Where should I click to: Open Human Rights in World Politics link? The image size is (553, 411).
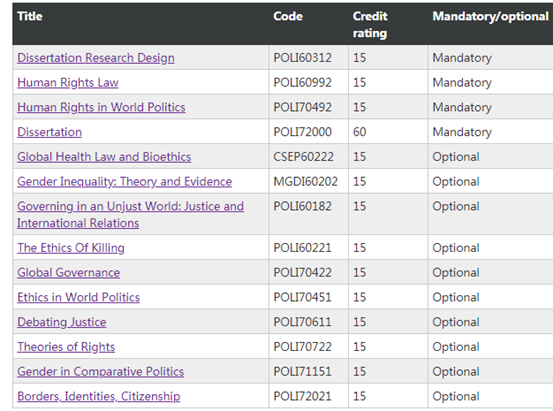pos(101,107)
